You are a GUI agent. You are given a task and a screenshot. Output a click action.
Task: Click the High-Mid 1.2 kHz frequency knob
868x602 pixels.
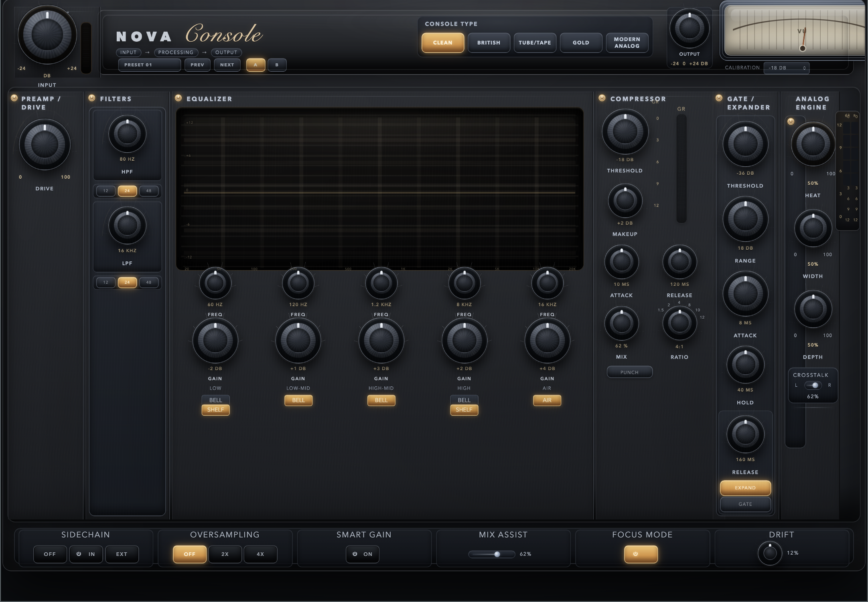point(381,283)
